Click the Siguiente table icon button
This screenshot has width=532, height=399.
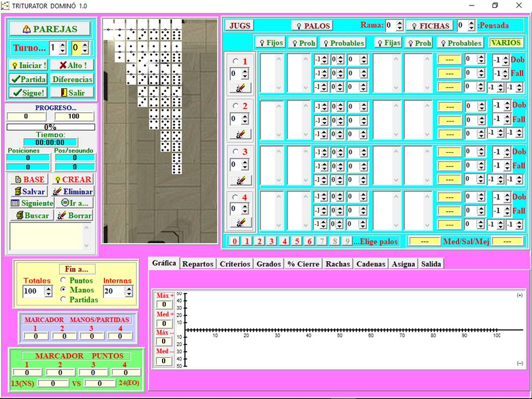pos(32,203)
